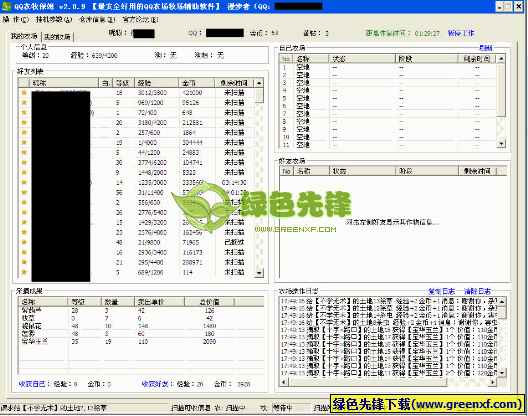Open the 官方论坛 menu

pos(140,20)
